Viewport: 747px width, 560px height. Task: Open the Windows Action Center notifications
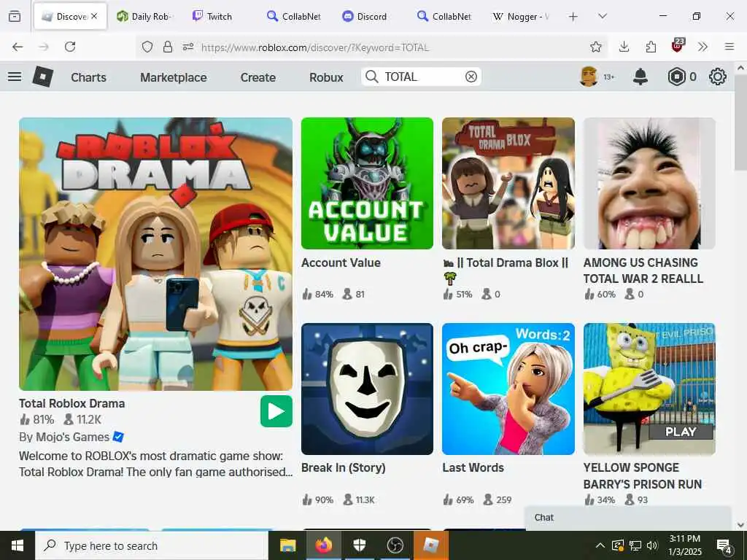coord(724,545)
